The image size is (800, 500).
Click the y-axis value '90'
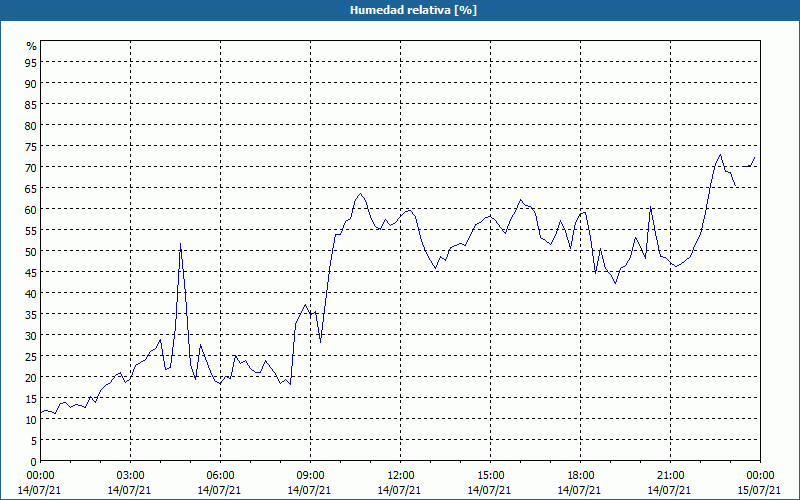(x=31, y=83)
